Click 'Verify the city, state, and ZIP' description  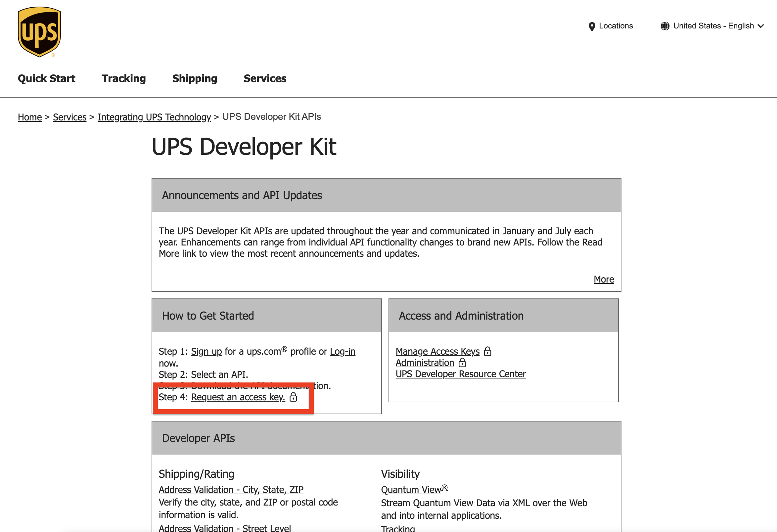[248, 509]
